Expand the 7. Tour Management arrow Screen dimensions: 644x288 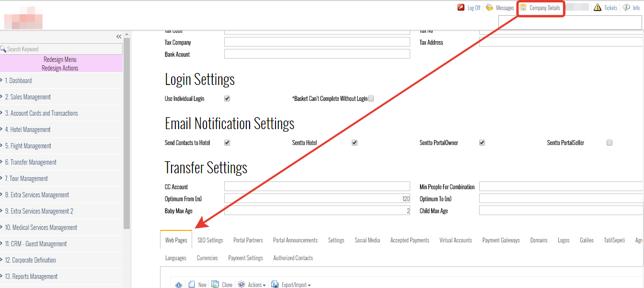point(1,178)
